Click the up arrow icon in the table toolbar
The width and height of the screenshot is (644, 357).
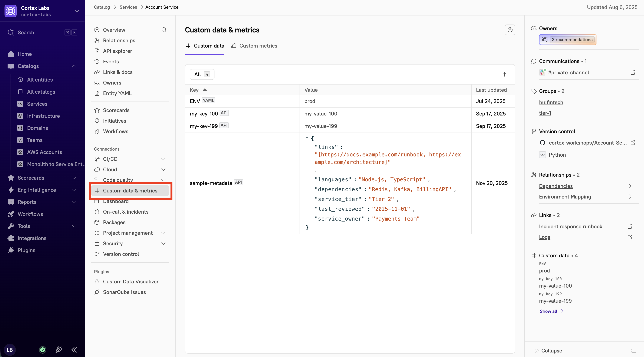click(x=504, y=74)
